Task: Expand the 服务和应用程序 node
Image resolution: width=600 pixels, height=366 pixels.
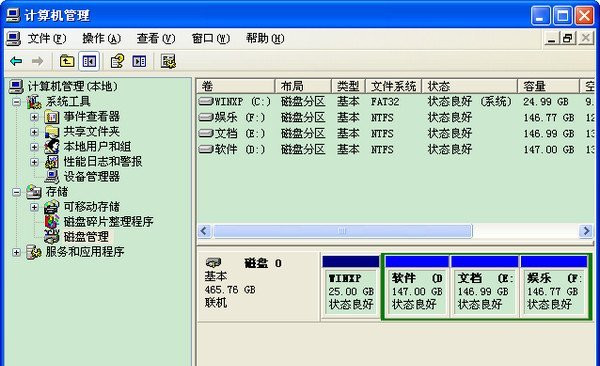Action: coord(16,252)
